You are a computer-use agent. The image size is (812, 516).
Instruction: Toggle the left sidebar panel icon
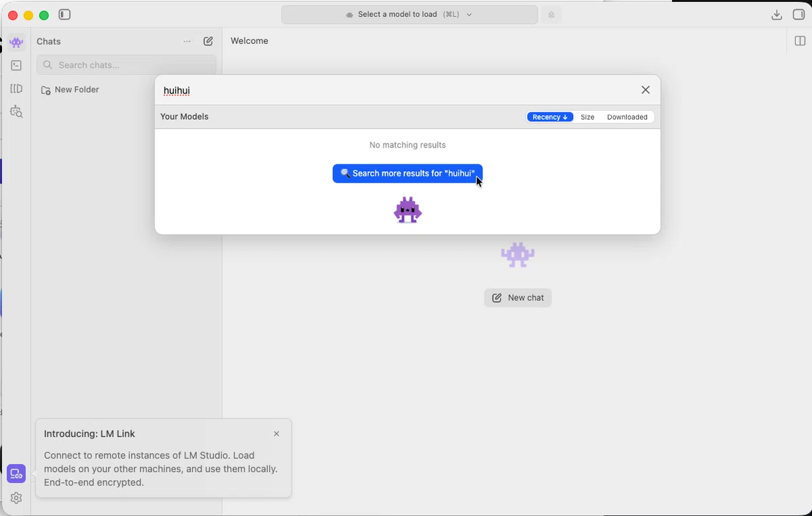tap(65, 14)
